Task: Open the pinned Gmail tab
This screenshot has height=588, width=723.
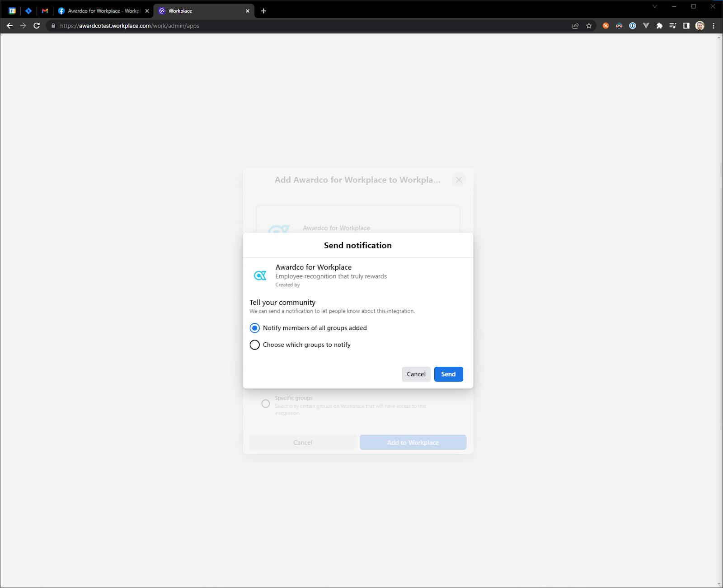Action: coord(45,11)
